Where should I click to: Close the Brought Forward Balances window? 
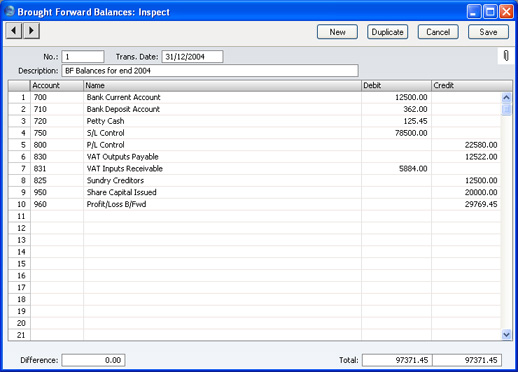pos(506,12)
